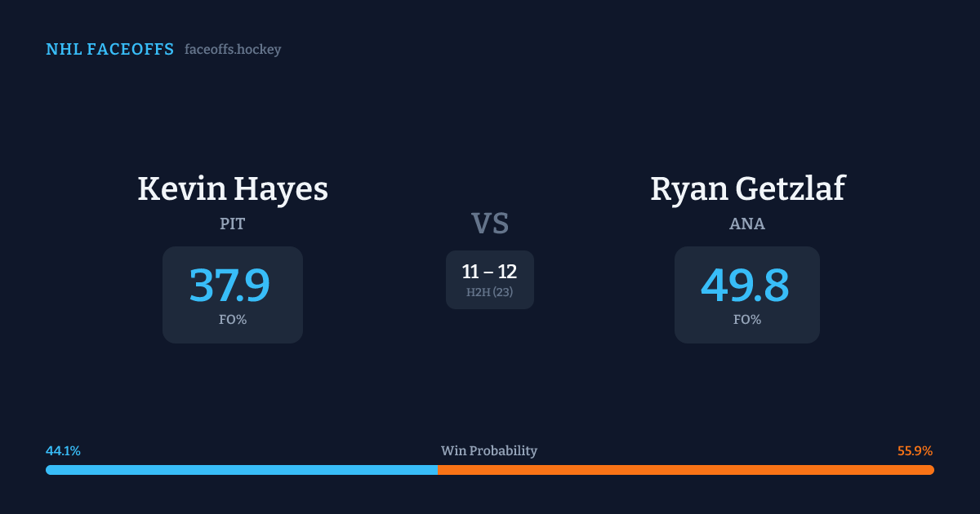This screenshot has height=514, width=980.
Task: Click the 37.9 faceoff percentage number
Action: tap(229, 286)
